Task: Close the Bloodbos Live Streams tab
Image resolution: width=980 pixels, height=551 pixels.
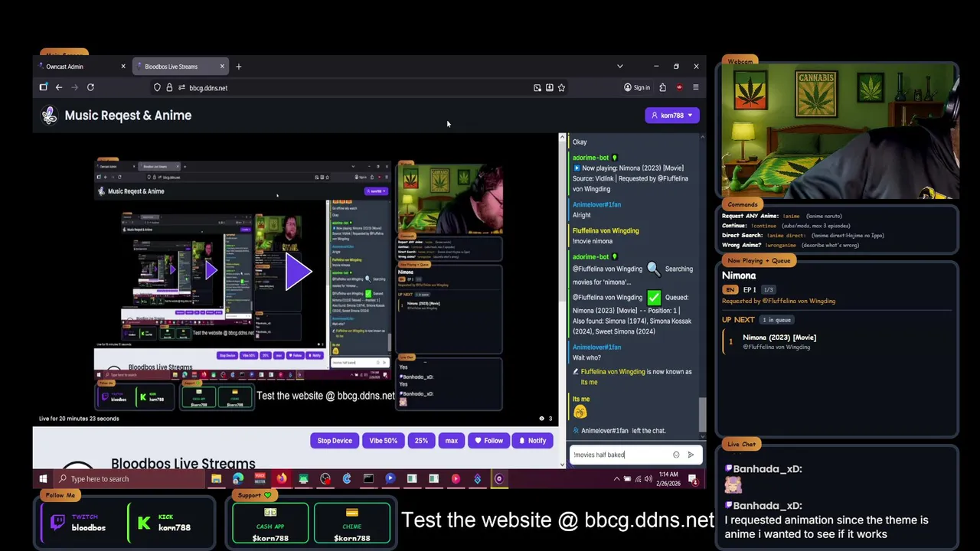Action: pos(222,67)
